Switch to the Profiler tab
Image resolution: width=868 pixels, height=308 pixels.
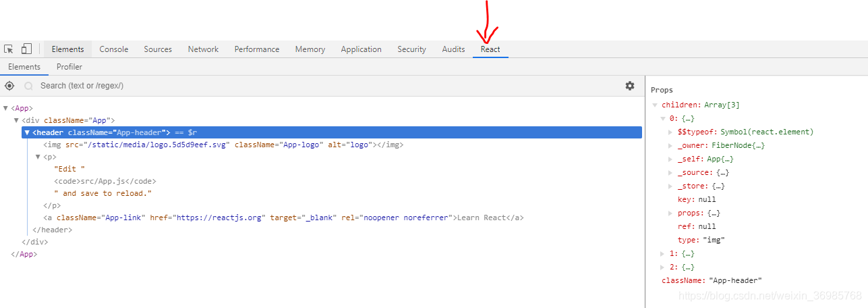click(69, 67)
